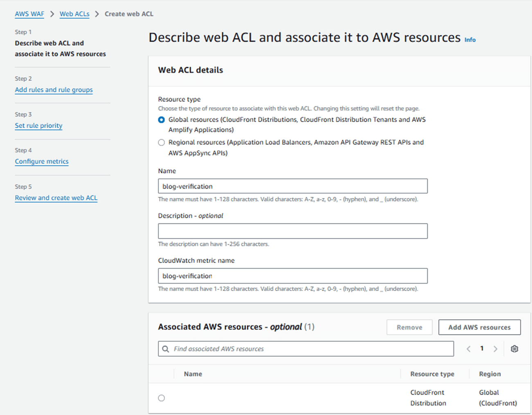
Task: Jump to Set rule priority step
Action: pos(38,126)
